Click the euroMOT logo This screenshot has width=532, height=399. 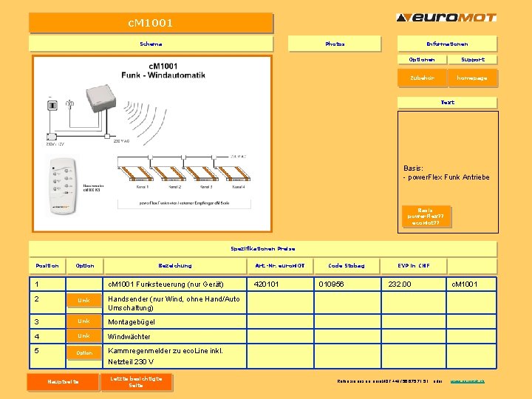click(x=446, y=17)
